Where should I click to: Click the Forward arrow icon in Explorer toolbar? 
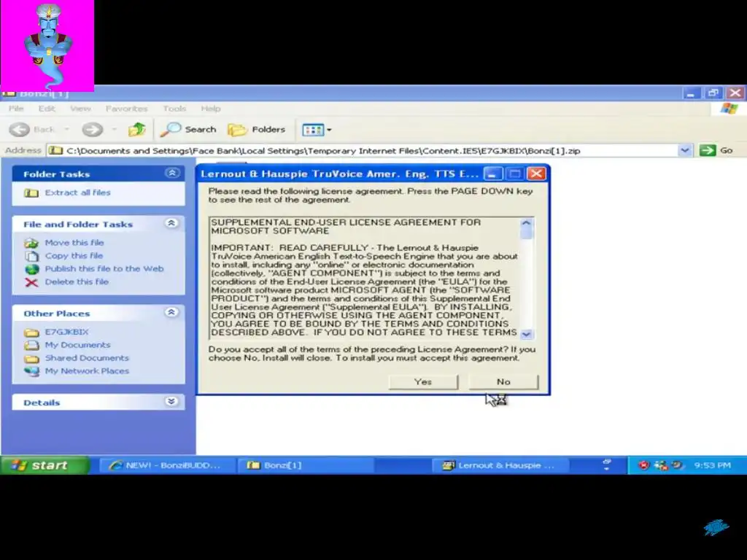92,130
